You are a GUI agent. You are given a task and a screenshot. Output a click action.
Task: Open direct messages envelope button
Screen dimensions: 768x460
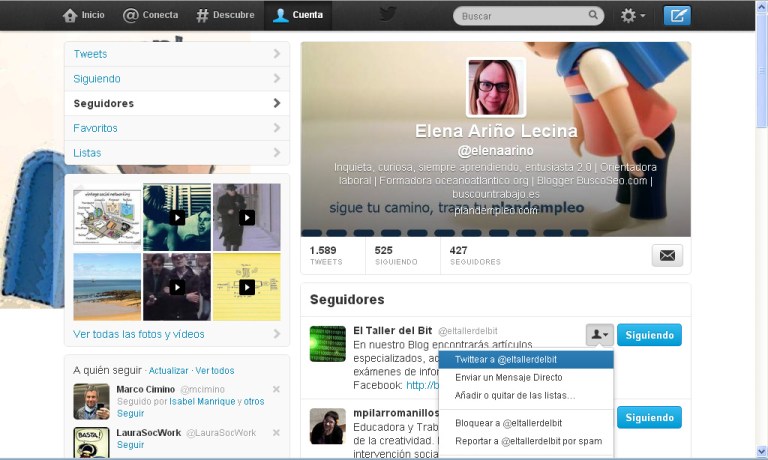click(667, 255)
